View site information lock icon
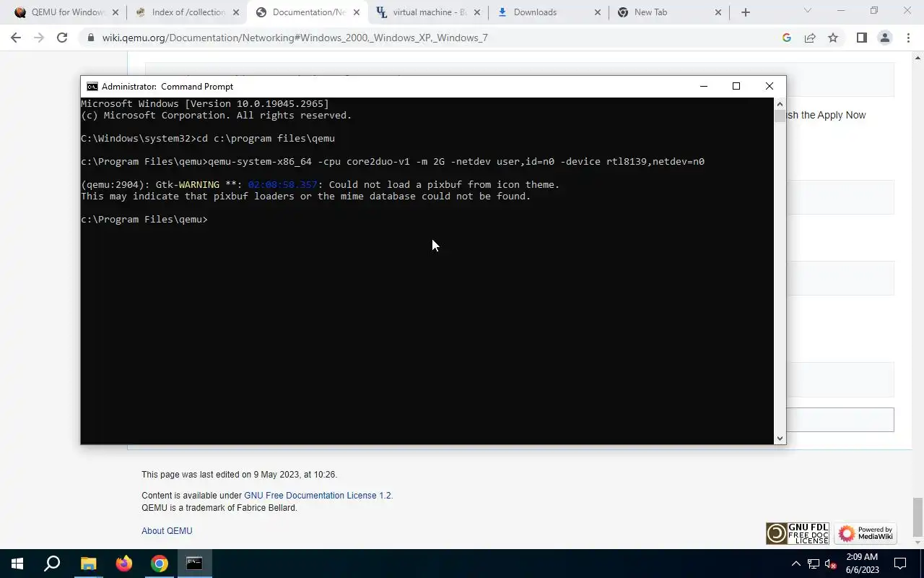Image resolution: width=924 pixels, height=578 pixels. [x=90, y=38]
